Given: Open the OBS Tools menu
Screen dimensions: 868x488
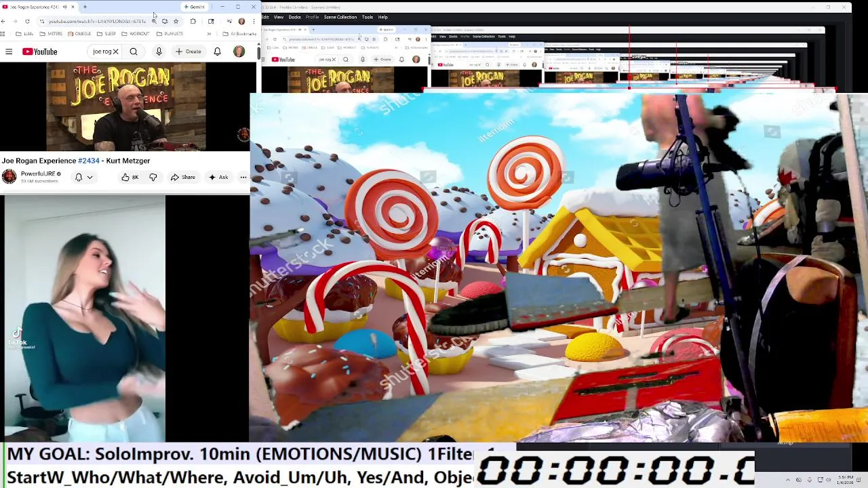Looking at the screenshot, I should pyautogui.click(x=367, y=17).
